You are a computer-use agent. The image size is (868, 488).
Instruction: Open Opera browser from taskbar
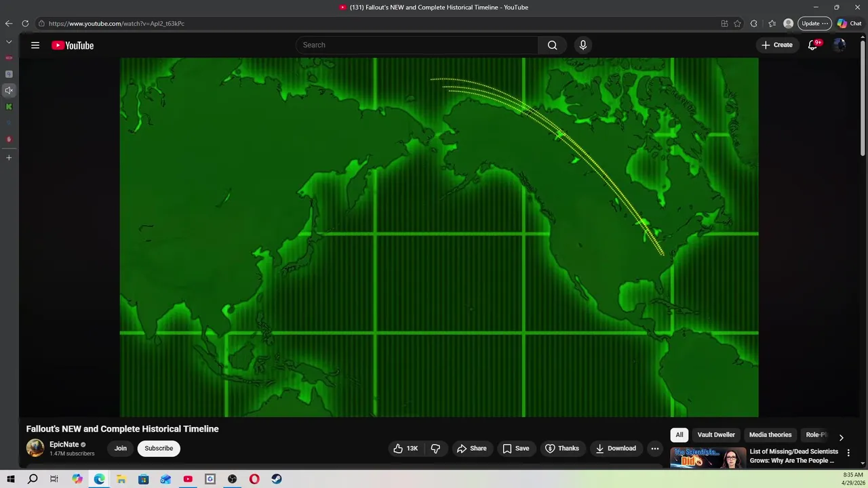(254, 479)
